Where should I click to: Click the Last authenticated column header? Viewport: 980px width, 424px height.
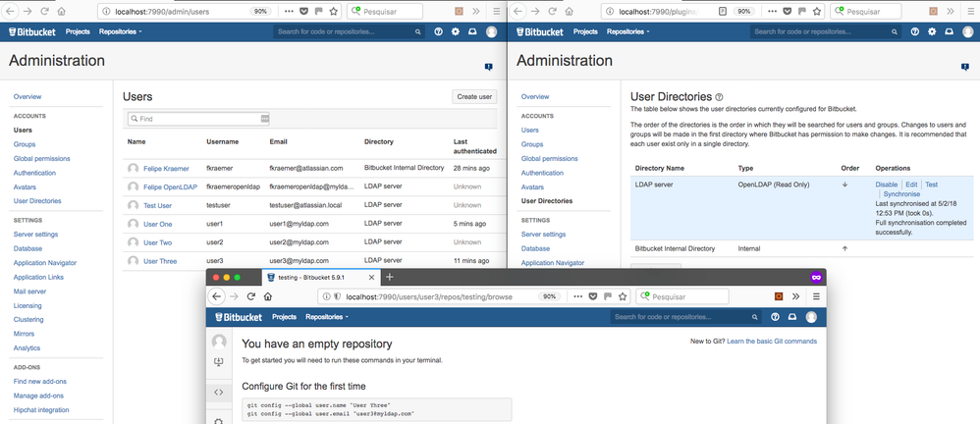click(x=475, y=146)
